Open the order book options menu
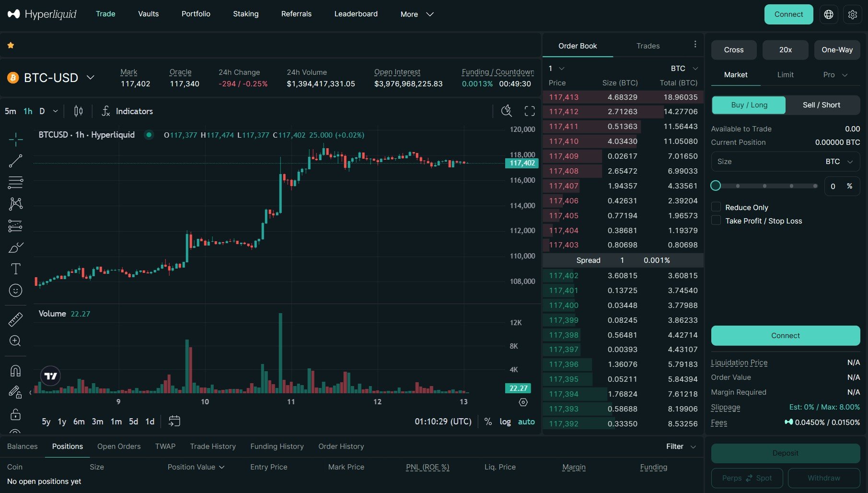The height and width of the screenshot is (493, 868). pos(695,45)
